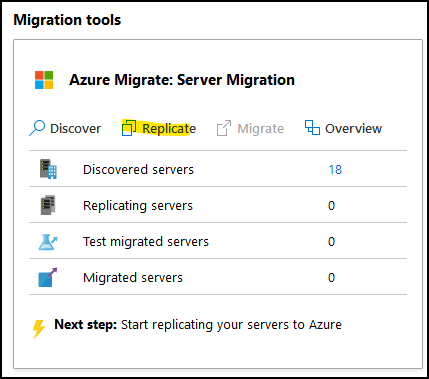Click the Overview squares icon
Viewport: 429px width, 379px height.
pyautogui.click(x=312, y=128)
